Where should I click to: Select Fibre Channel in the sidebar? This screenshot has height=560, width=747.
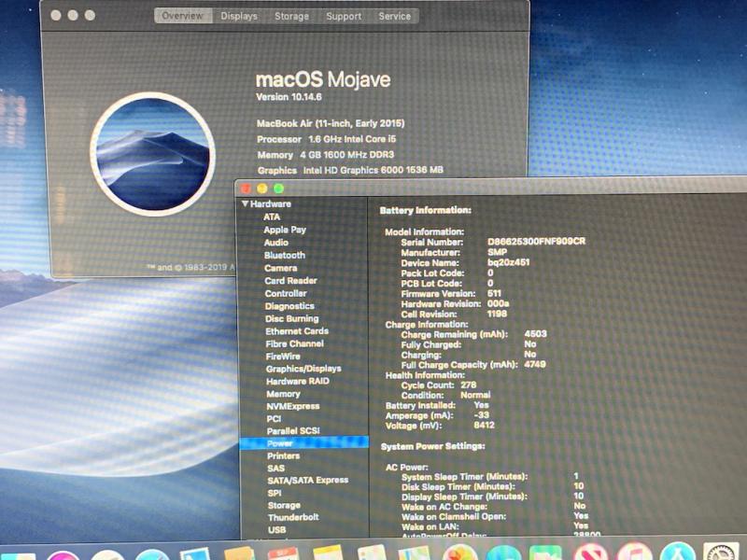[294, 343]
